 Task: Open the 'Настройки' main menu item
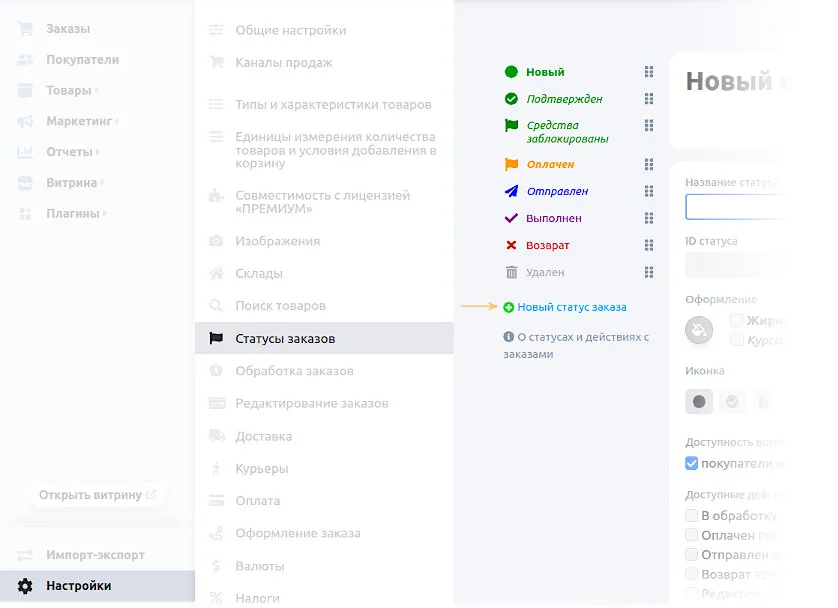point(78,586)
